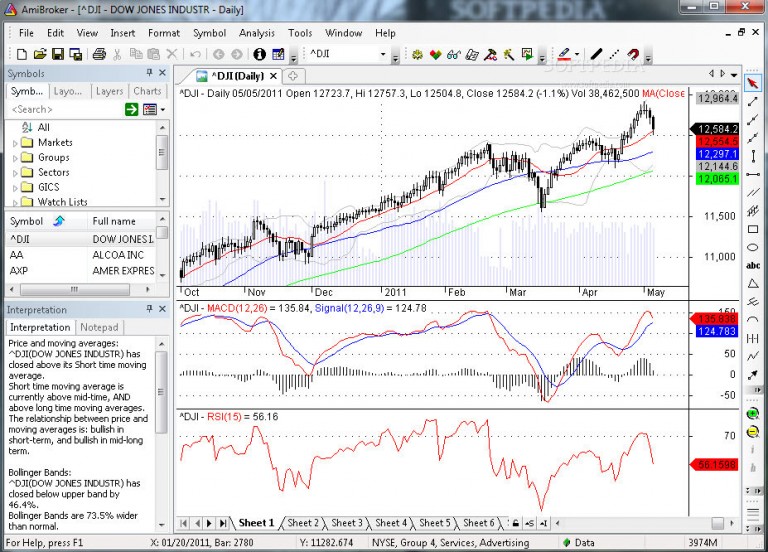Image resolution: width=768 pixels, height=552 pixels.
Task: Click the Undo arrow icon
Action: [195, 54]
